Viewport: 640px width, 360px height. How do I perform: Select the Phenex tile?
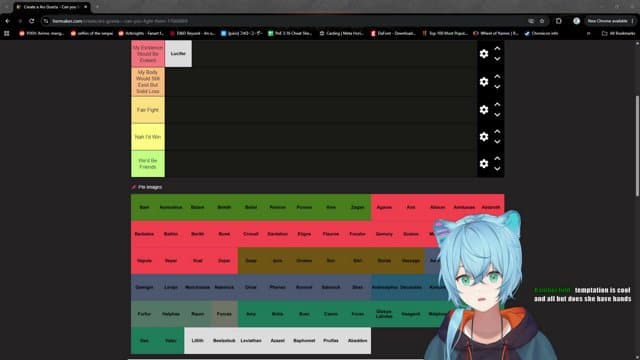tap(278, 287)
